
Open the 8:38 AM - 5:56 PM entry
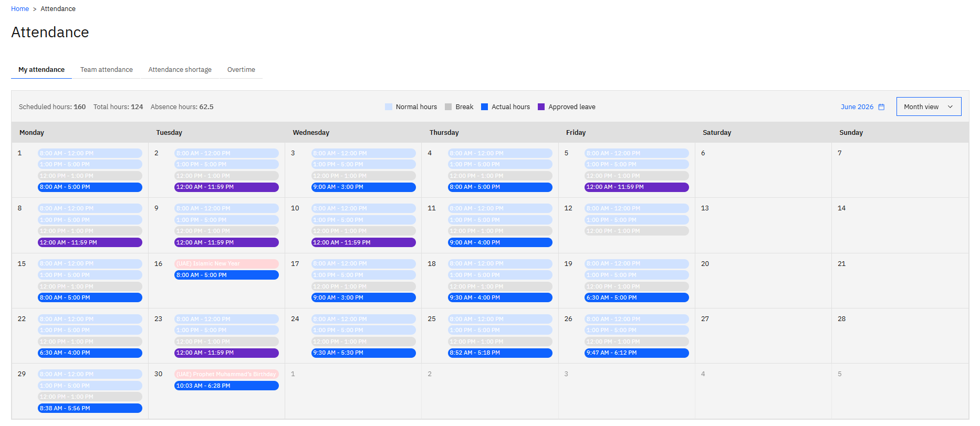pyautogui.click(x=90, y=408)
